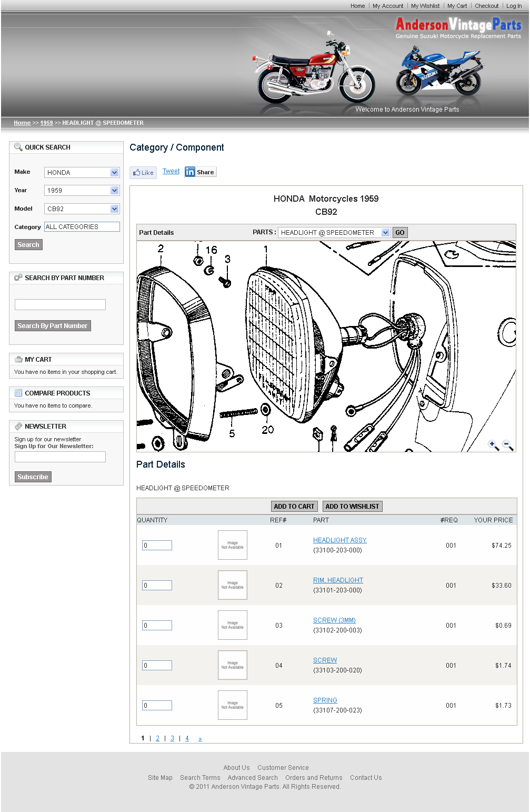Click the Home breadcrumb link
This screenshot has width=530, height=812.
coord(22,123)
